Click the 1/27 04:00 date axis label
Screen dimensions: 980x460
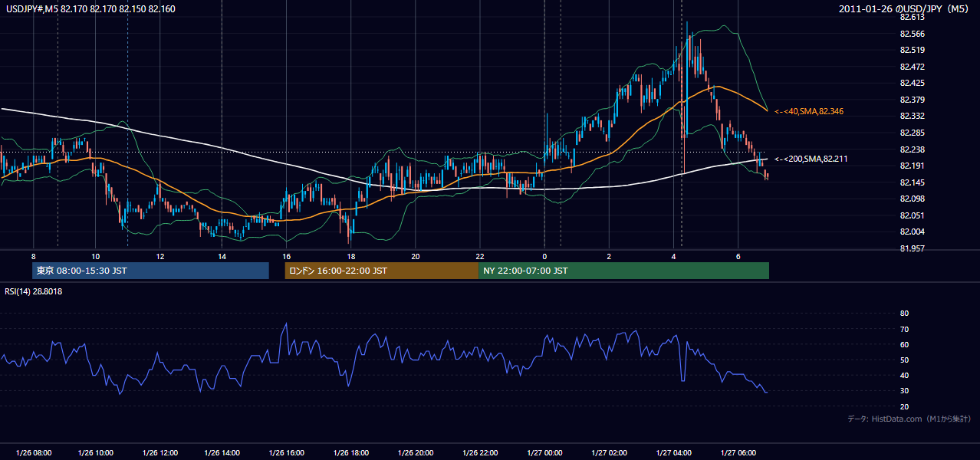673,452
